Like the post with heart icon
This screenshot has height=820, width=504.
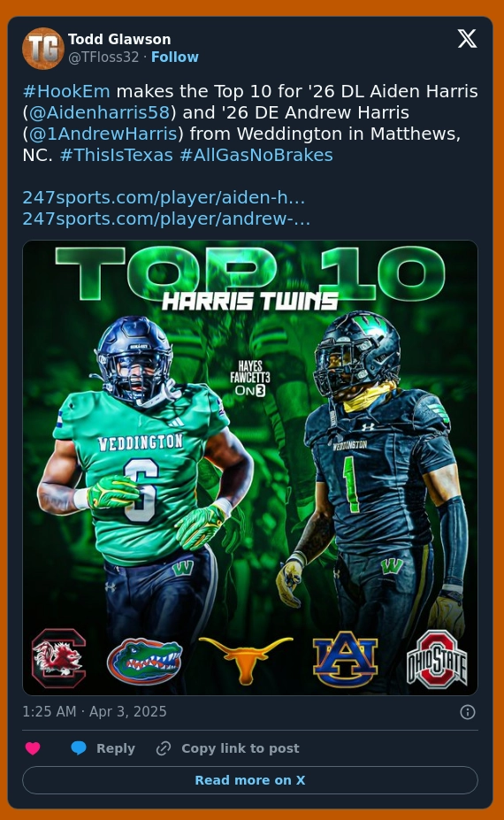click(33, 748)
